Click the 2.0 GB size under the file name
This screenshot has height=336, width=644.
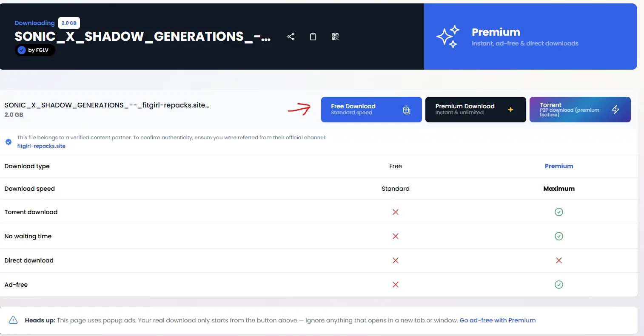[x=14, y=115]
